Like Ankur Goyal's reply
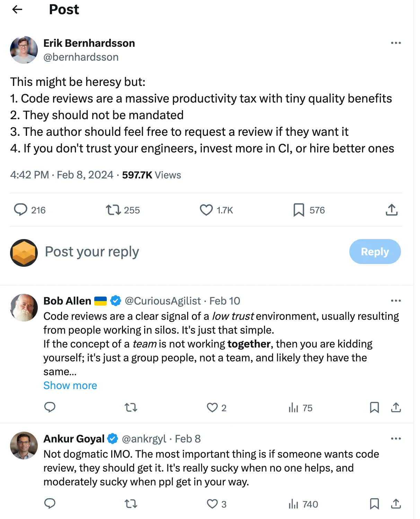The height and width of the screenshot is (519, 420). [x=212, y=504]
